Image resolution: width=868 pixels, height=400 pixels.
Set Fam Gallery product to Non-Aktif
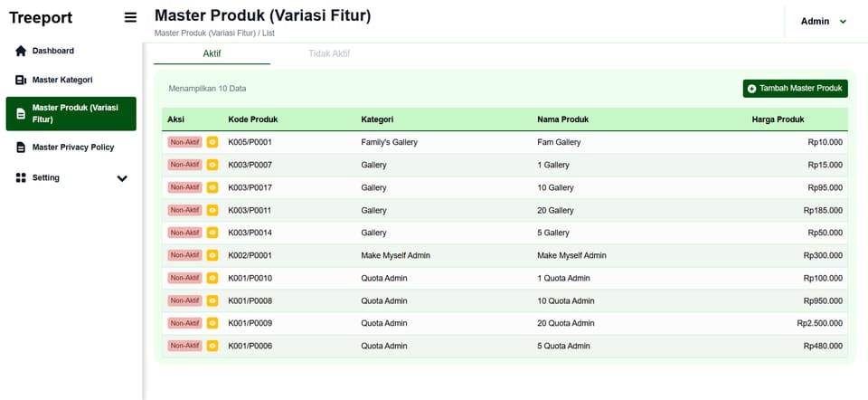[x=184, y=142]
